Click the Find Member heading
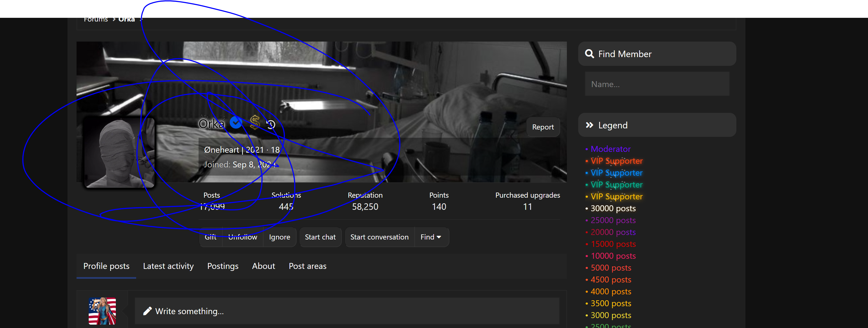This screenshot has width=868, height=328. pyautogui.click(x=625, y=54)
